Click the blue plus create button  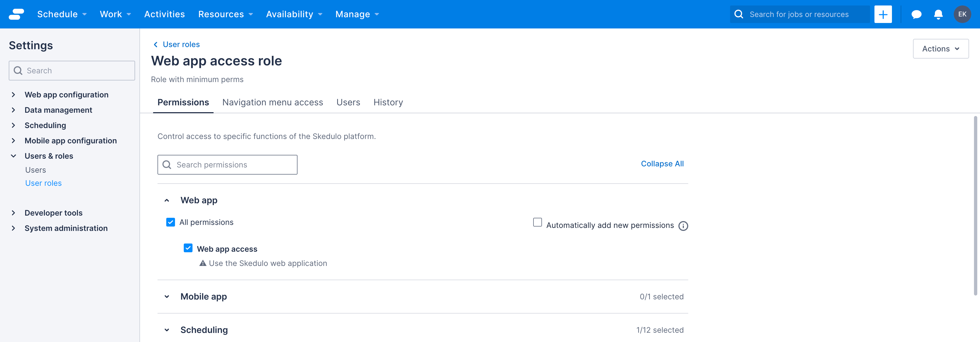883,14
